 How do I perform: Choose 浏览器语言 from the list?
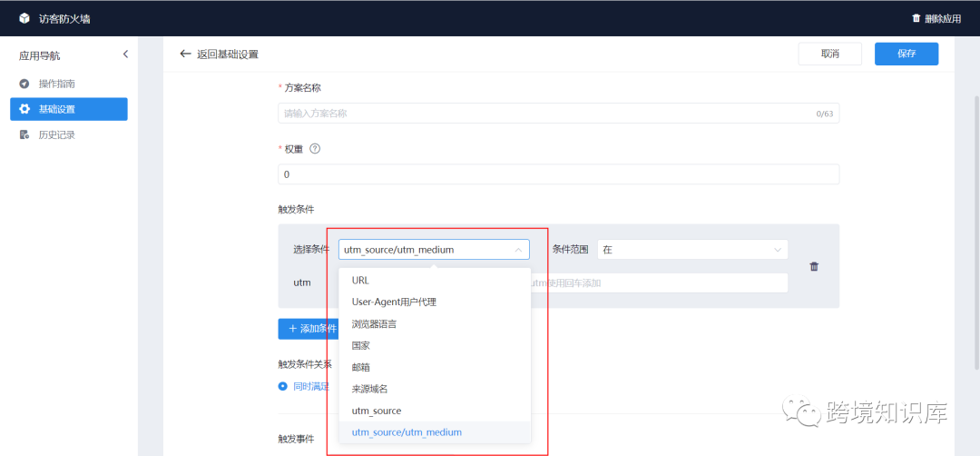point(435,324)
